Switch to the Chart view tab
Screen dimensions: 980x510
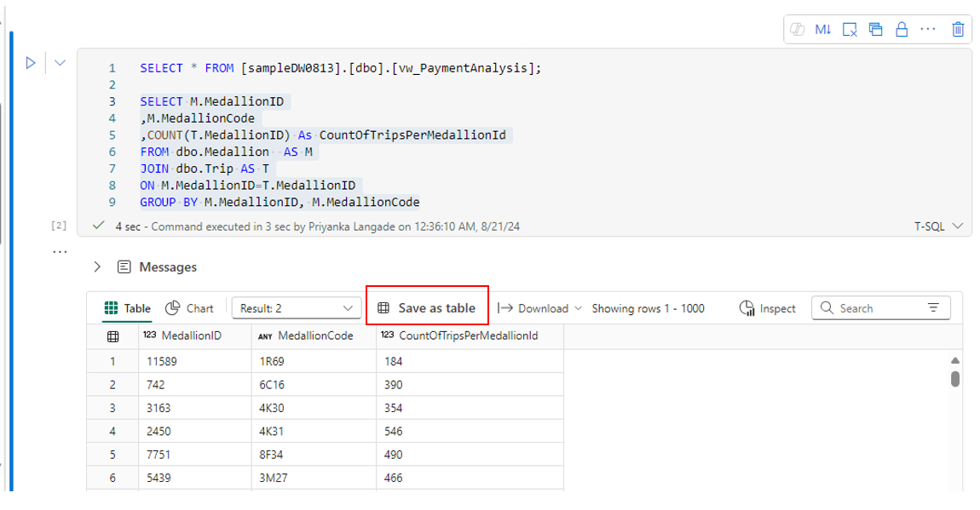click(188, 308)
